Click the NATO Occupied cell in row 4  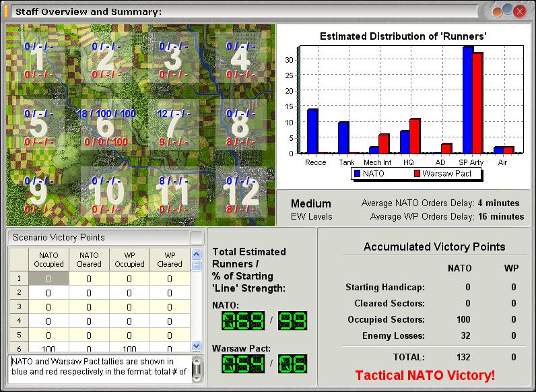[x=48, y=321]
